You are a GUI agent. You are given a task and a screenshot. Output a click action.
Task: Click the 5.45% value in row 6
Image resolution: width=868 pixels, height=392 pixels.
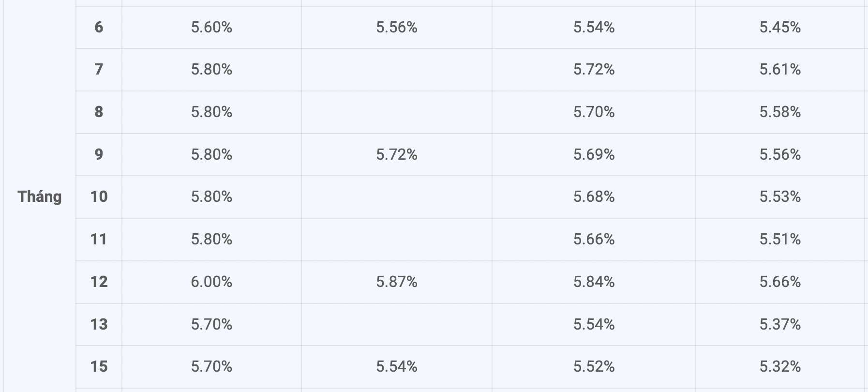780,27
